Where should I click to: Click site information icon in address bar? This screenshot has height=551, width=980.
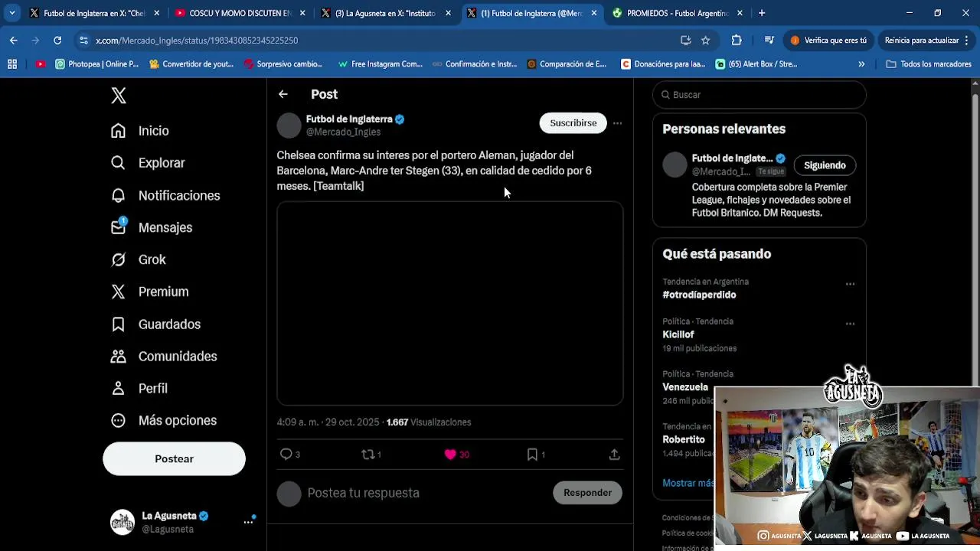[83, 41]
